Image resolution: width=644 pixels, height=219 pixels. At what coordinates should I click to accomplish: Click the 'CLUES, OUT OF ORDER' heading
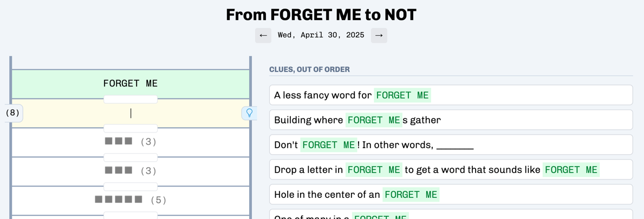click(310, 69)
